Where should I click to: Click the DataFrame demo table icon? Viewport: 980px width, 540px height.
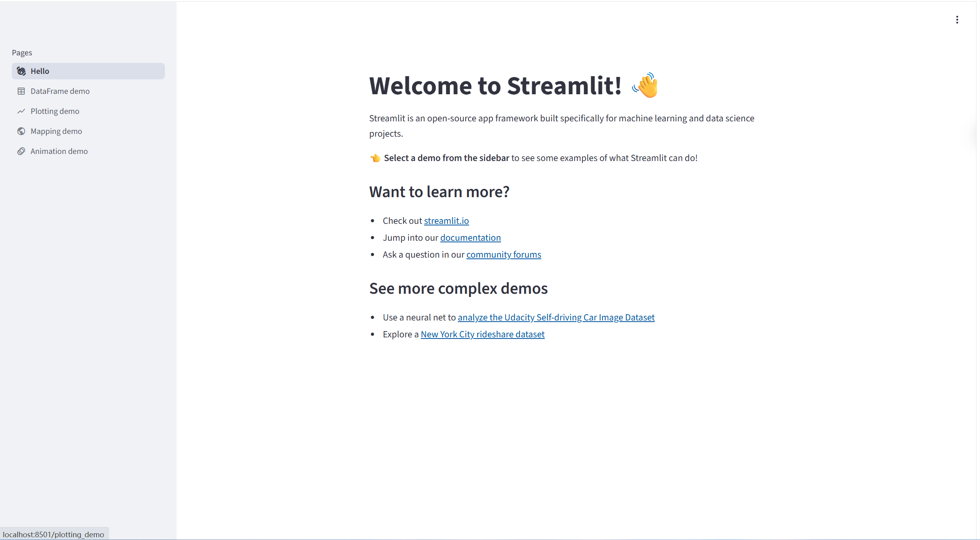coord(21,91)
